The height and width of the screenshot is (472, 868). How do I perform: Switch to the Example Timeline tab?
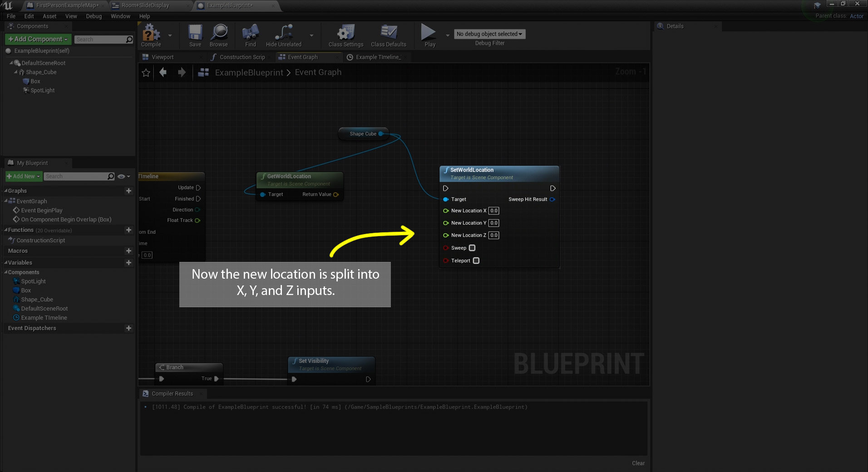(x=378, y=57)
